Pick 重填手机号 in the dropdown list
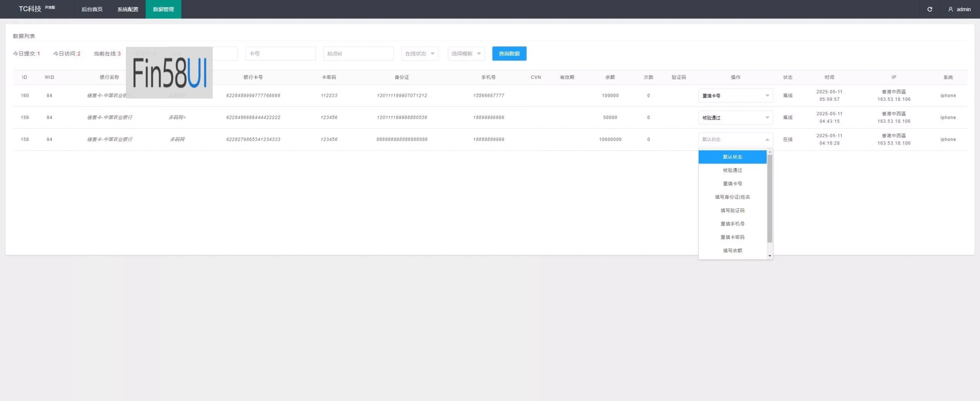Viewport: 980px width, 401px height. coord(732,224)
